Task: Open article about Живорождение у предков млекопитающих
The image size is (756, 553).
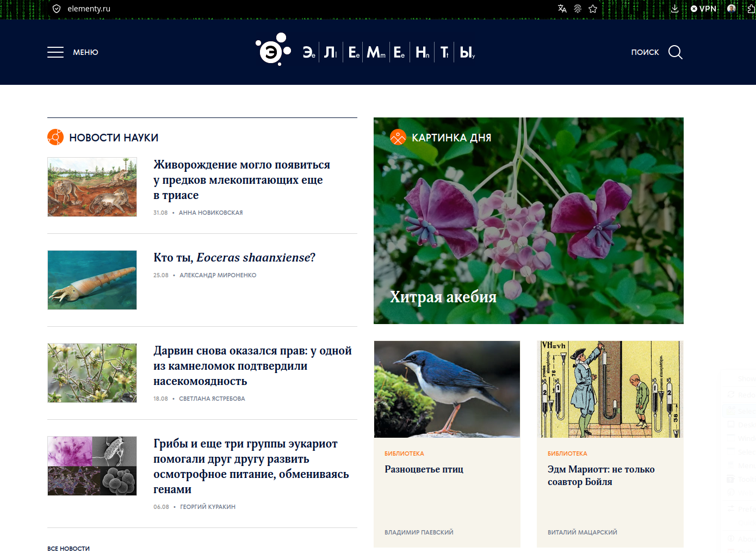Action: click(x=241, y=179)
